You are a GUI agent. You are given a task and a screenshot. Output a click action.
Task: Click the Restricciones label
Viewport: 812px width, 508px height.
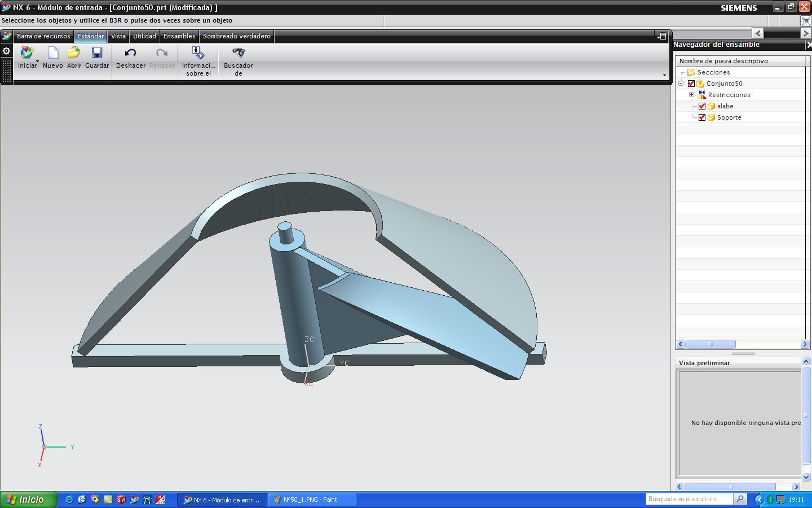tap(729, 95)
